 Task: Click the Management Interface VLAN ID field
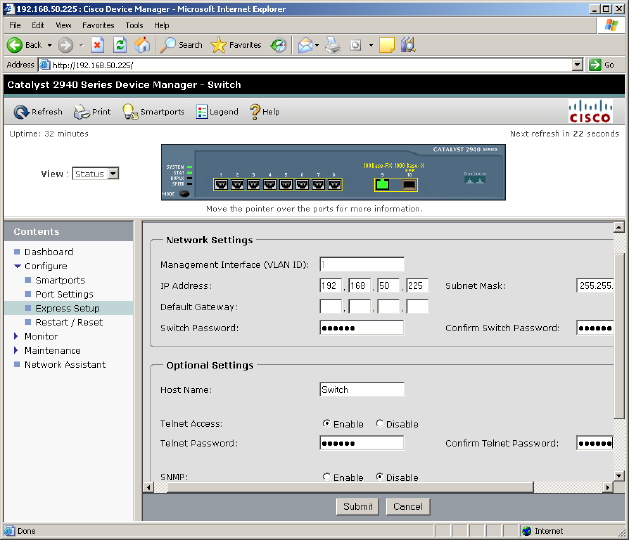[362, 264]
